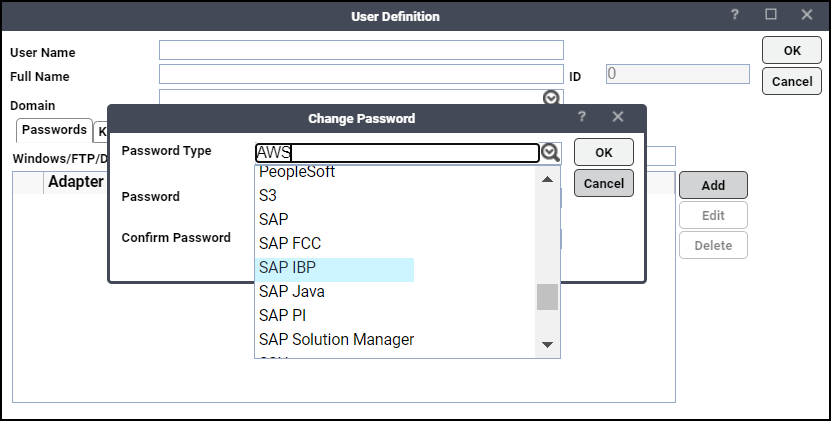Choose SAP in the dropdown list
Viewport: 831px width, 421px height.
coord(273,220)
